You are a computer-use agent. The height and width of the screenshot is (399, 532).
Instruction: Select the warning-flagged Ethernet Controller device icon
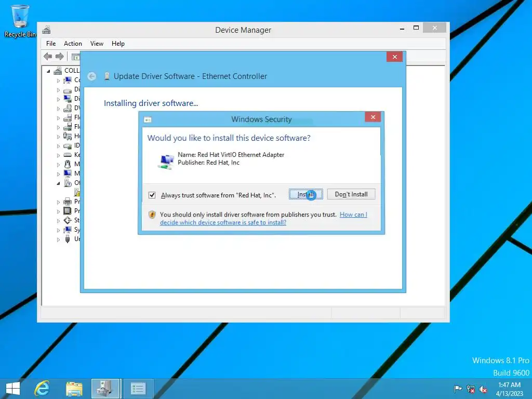(x=77, y=192)
